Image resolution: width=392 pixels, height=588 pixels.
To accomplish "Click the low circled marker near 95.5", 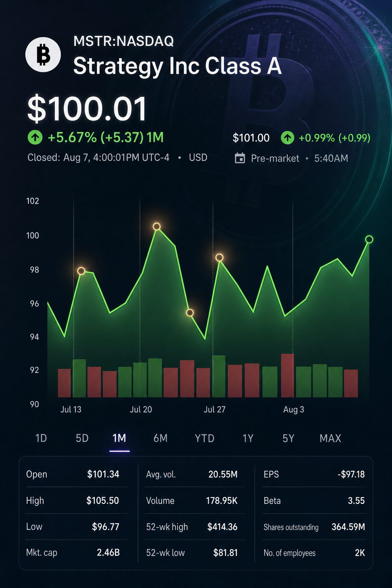I will point(190,313).
